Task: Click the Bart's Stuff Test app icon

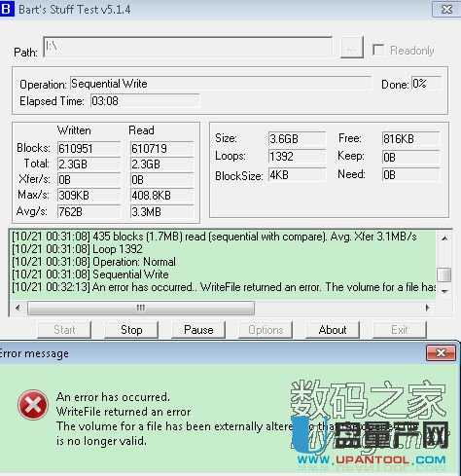Action: pos(7,9)
